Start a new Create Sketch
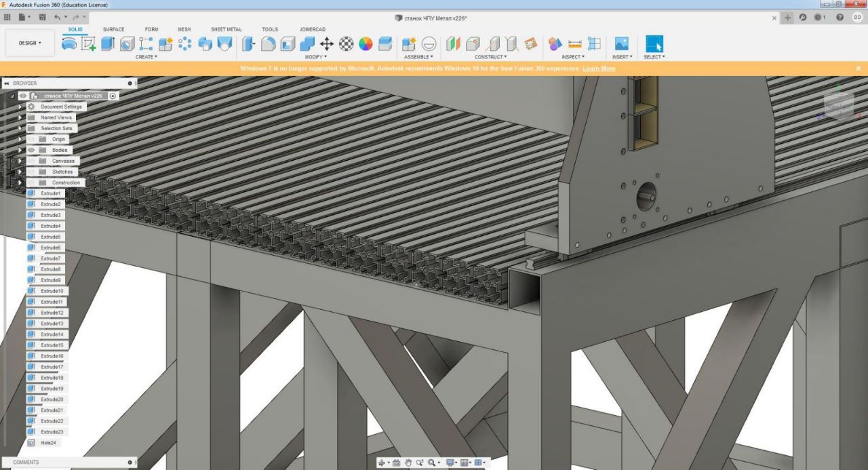868x470 pixels. pyautogui.click(x=89, y=44)
